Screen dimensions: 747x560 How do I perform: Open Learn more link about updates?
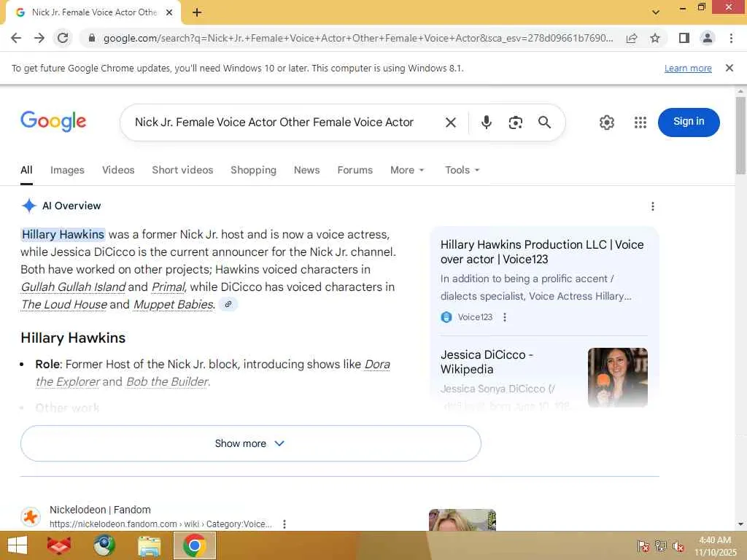[x=688, y=68]
